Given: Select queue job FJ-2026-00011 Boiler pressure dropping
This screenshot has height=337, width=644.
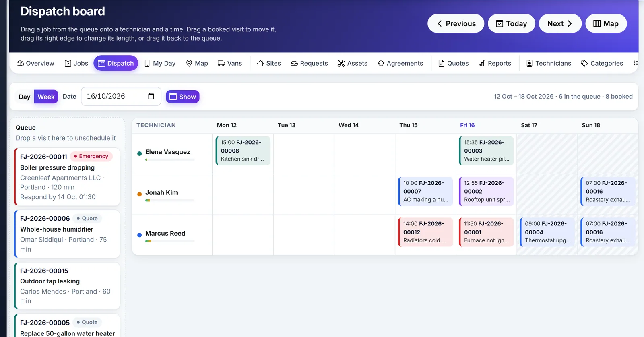Looking at the screenshot, I should click(67, 177).
